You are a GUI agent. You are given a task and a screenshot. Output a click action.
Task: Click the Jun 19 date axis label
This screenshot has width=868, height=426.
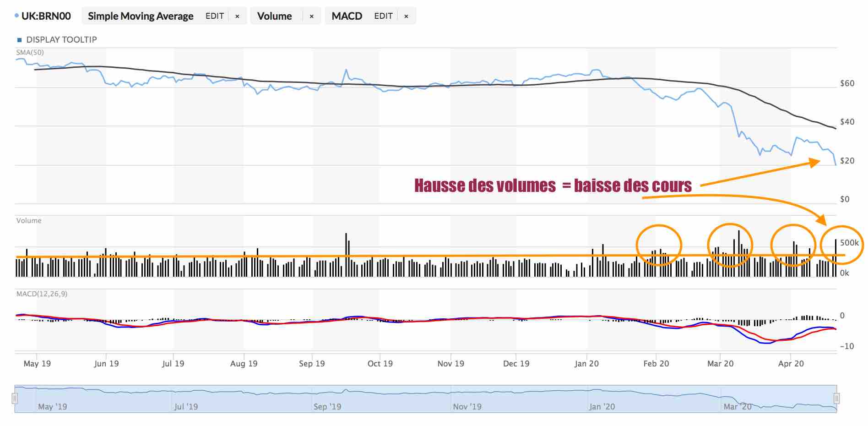pyautogui.click(x=106, y=364)
